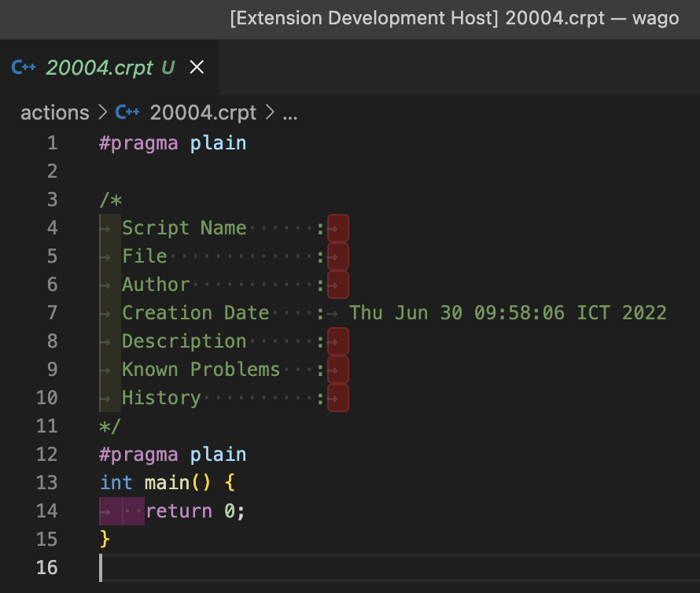Click the '*/' comment closer
This screenshot has width=700, height=593.
click(110, 426)
